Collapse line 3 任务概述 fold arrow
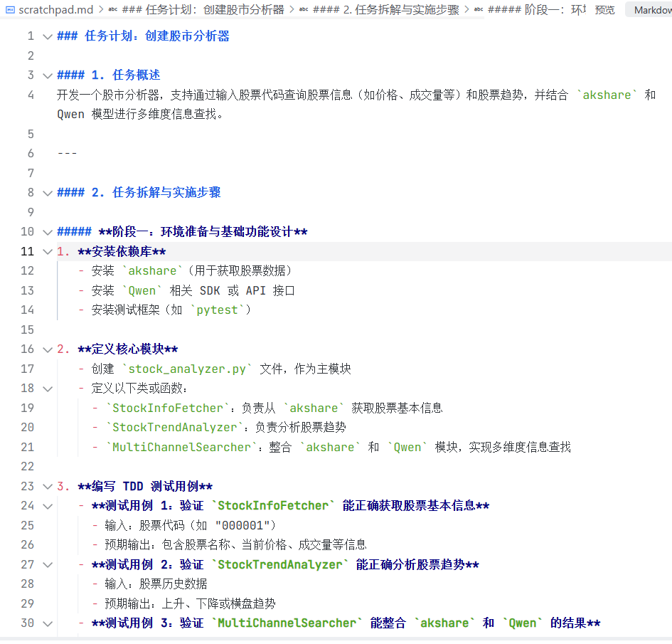 point(48,76)
